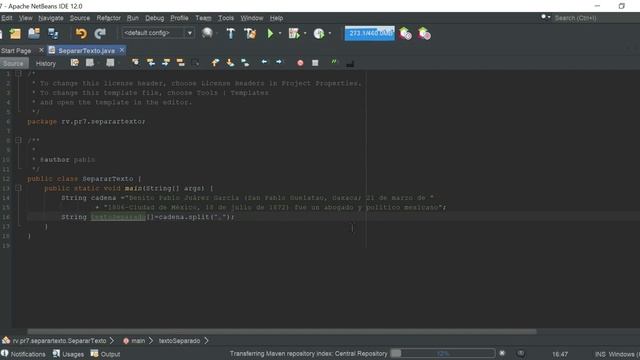The height and width of the screenshot is (360, 640).
Task: Click the Save All icon
Action: tap(53, 33)
